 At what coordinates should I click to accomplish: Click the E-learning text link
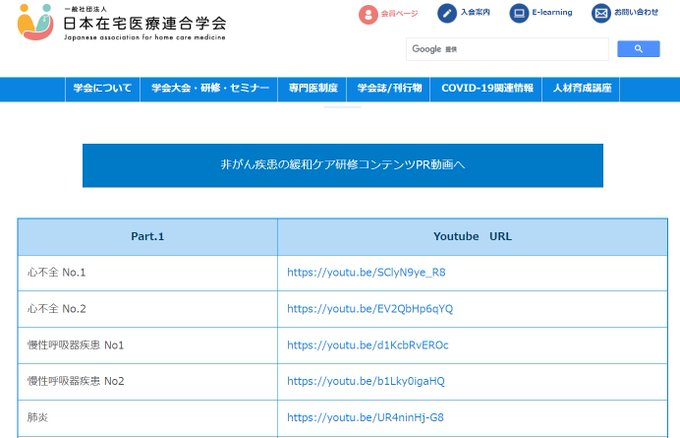coord(552,12)
